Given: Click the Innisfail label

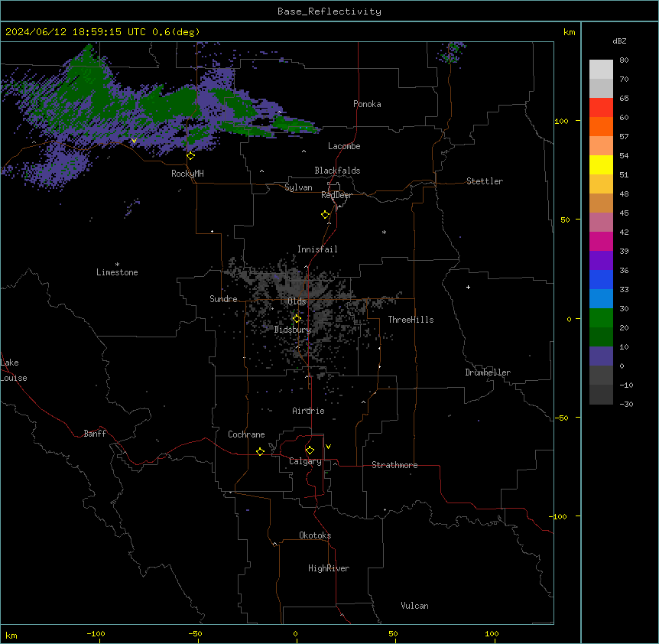Looking at the screenshot, I should [317, 249].
